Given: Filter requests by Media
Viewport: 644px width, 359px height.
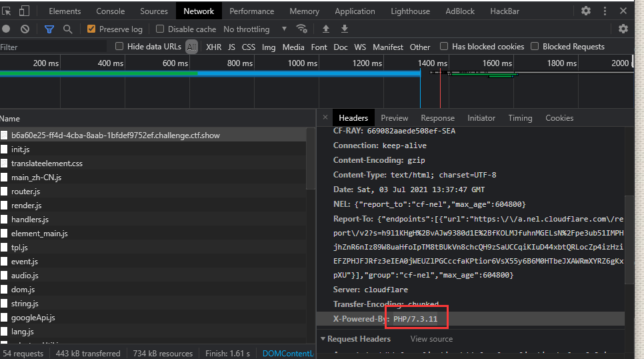Looking at the screenshot, I should pyautogui.click(x=293, y=47).
